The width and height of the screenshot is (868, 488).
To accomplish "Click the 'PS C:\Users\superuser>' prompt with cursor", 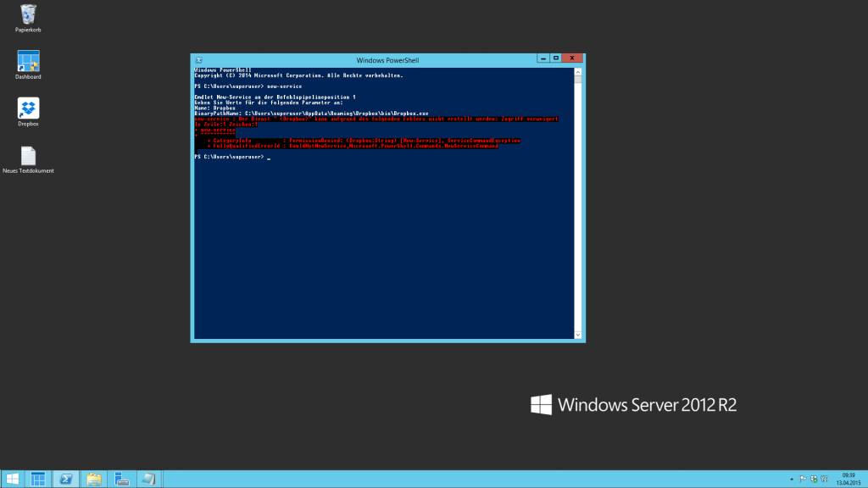I will click(232, 157).
